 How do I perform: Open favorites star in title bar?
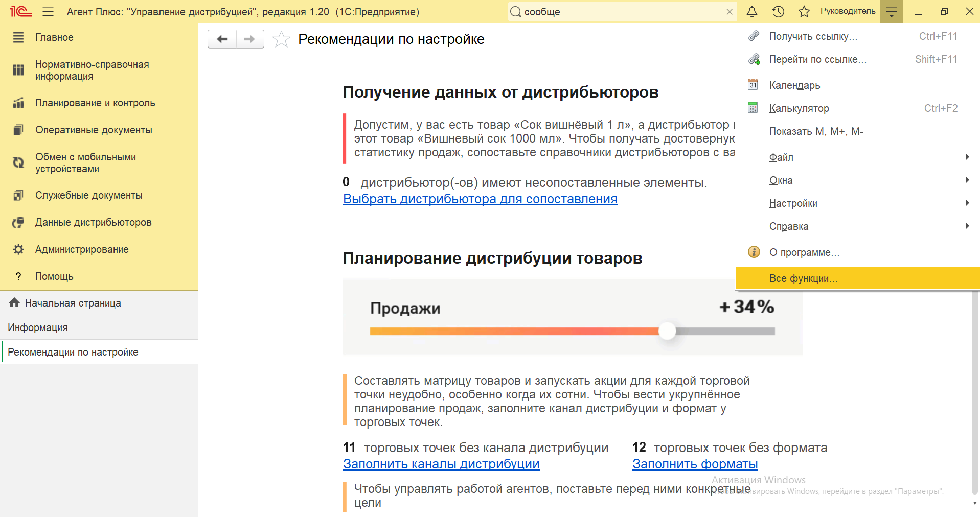[x=804, y=11]
